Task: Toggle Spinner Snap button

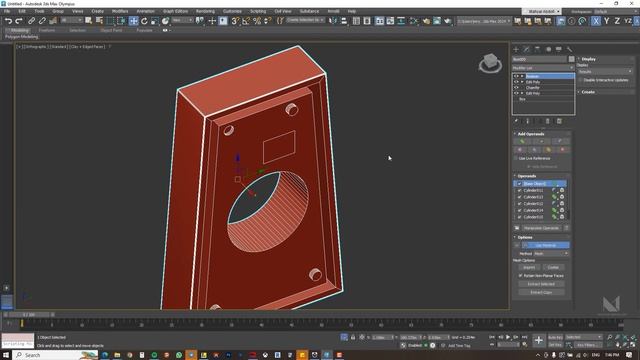Action: [268, 21]
